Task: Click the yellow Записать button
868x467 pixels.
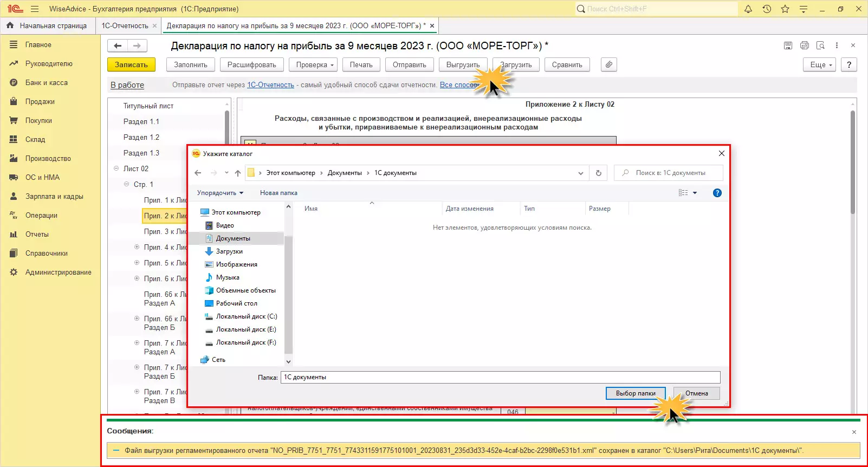Action: coord(131,64)
